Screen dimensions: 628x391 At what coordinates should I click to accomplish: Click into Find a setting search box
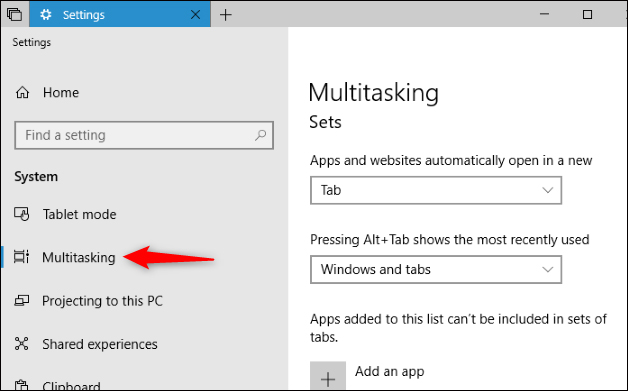tap(144, 135)
